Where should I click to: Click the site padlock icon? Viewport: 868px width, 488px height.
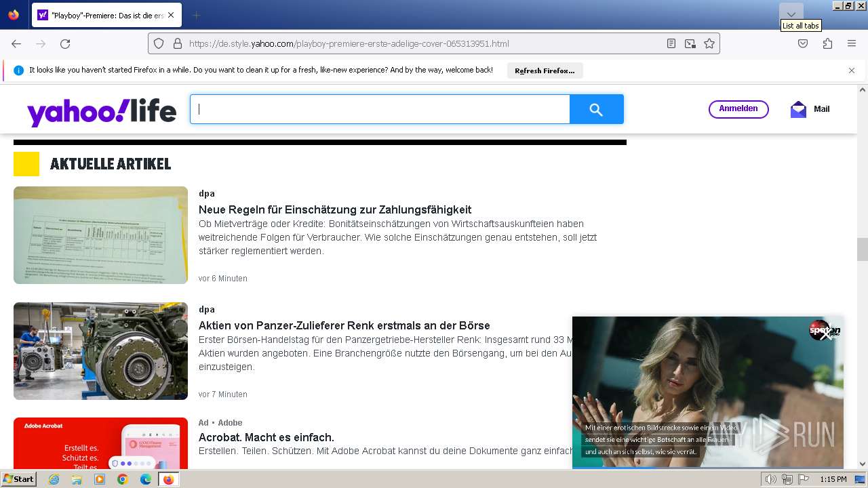[178, 43]
